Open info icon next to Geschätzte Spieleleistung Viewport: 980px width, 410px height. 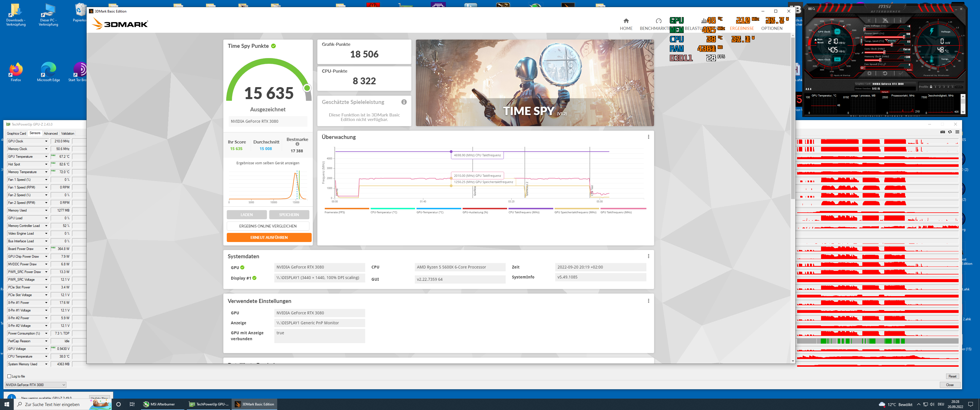[404, 102]
